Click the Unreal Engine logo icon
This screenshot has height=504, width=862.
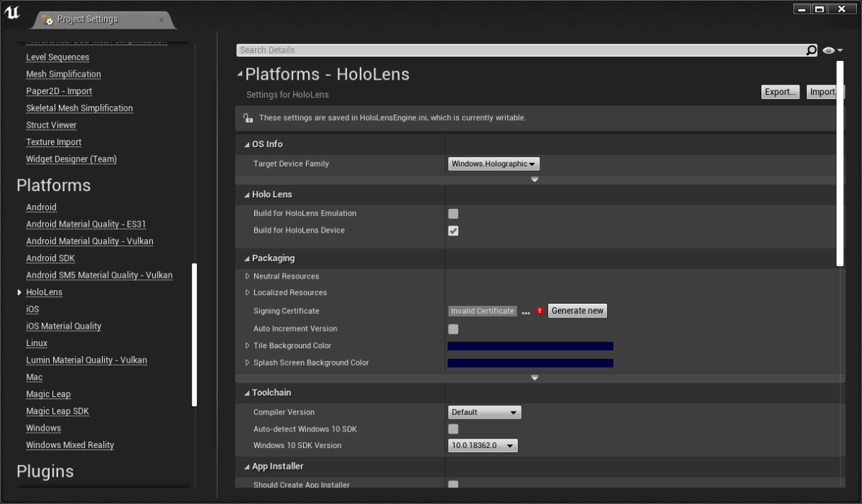pyautogui.click(x=12, y=14)
